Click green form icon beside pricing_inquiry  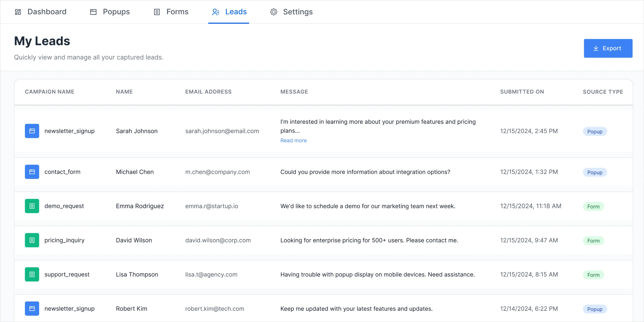coord(32,240)
